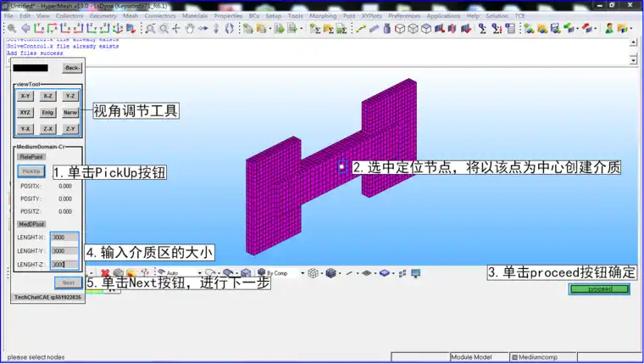Viewport: 644px width, 364px height.
Task: Open the TCE menu
Action: [x=520, y=15]
